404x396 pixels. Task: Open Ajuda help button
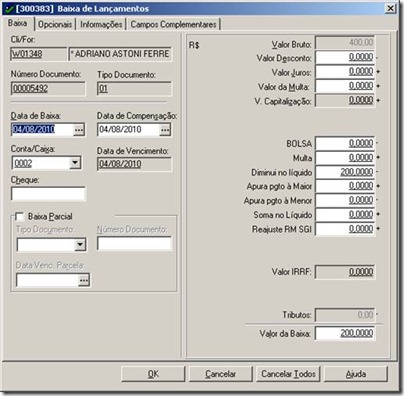click(x=356, y=374)
